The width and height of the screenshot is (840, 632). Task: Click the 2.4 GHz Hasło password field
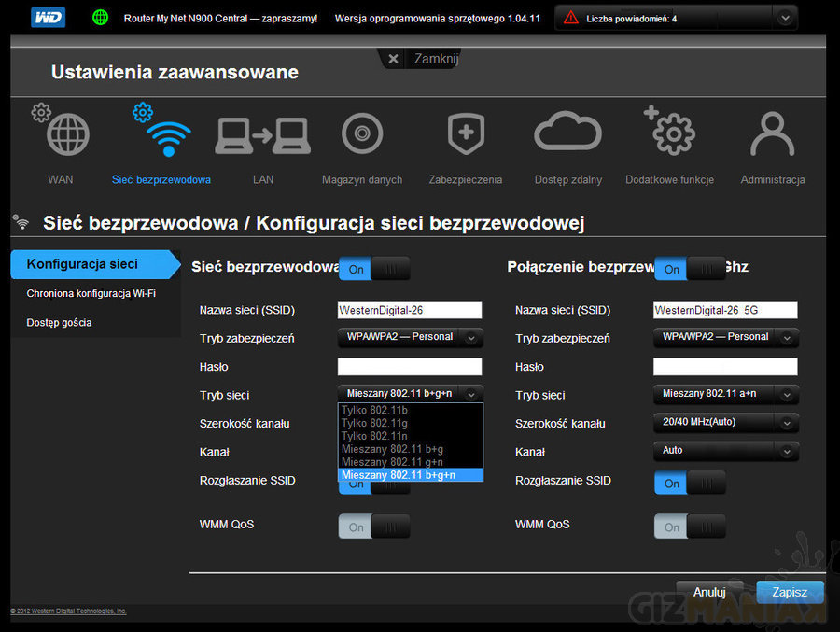(x=410, y=367)
